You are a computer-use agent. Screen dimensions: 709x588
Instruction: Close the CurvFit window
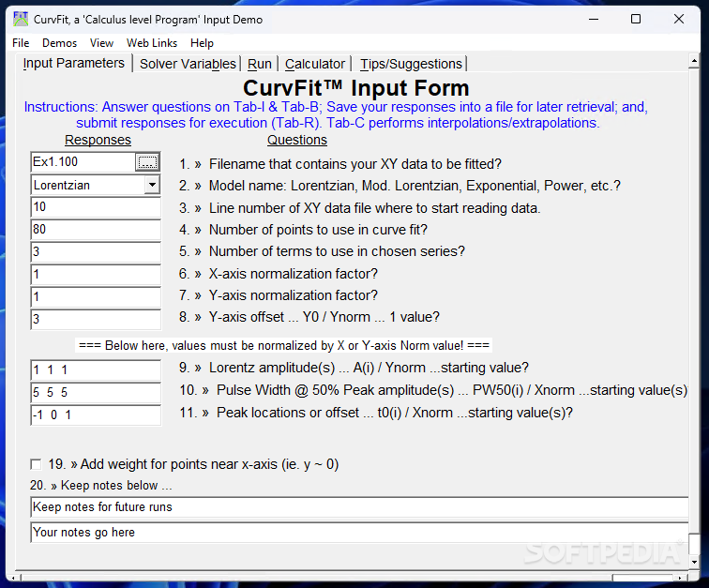679,19
